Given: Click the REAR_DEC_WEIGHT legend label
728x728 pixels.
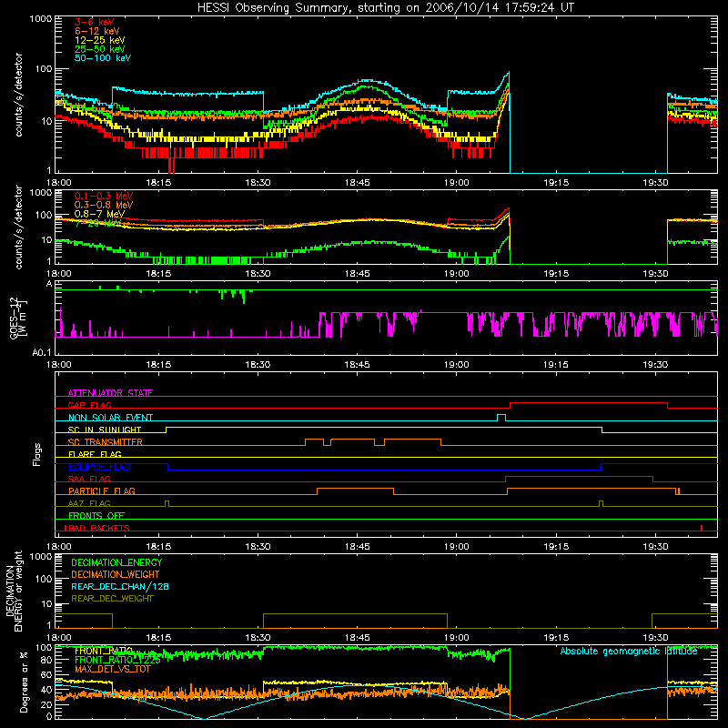Looking at the screenshot, I should click(x=112, y=599).
